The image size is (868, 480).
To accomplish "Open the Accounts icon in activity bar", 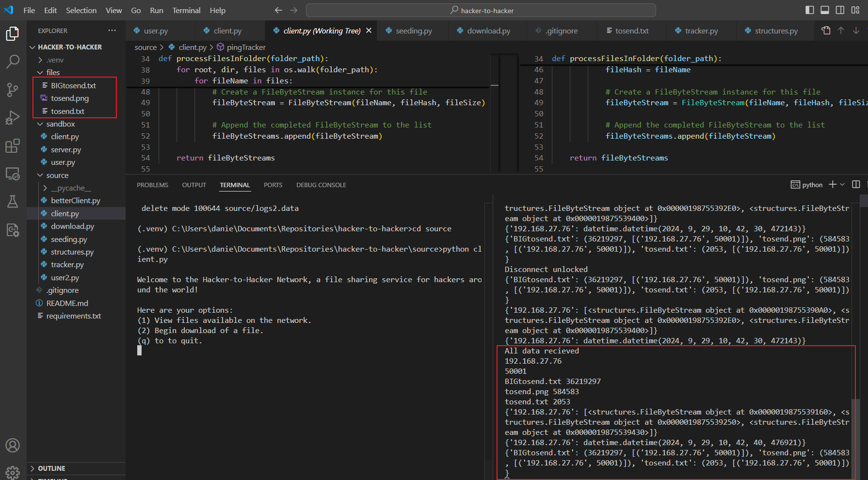I will click(13, 445).
